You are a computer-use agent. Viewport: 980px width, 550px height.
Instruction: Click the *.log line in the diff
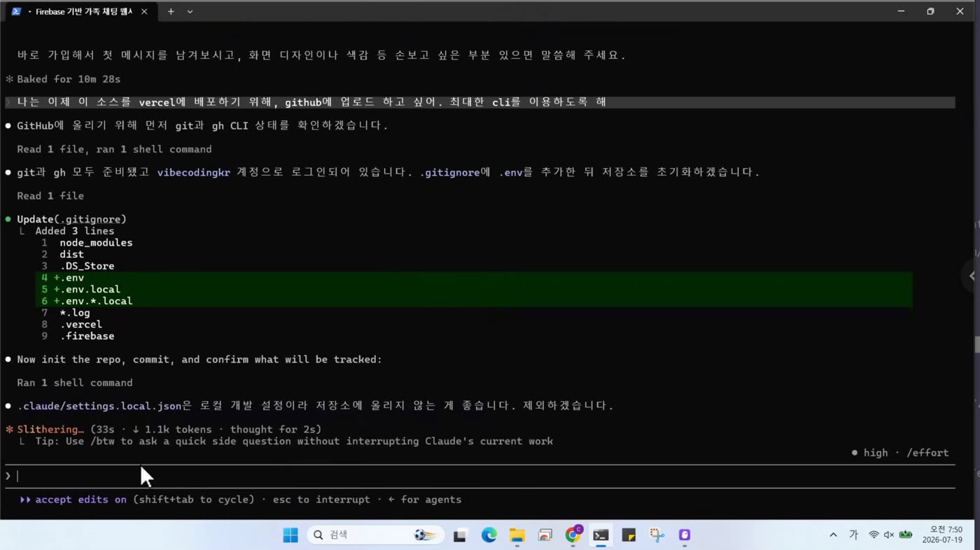click(x=75, y=313)
